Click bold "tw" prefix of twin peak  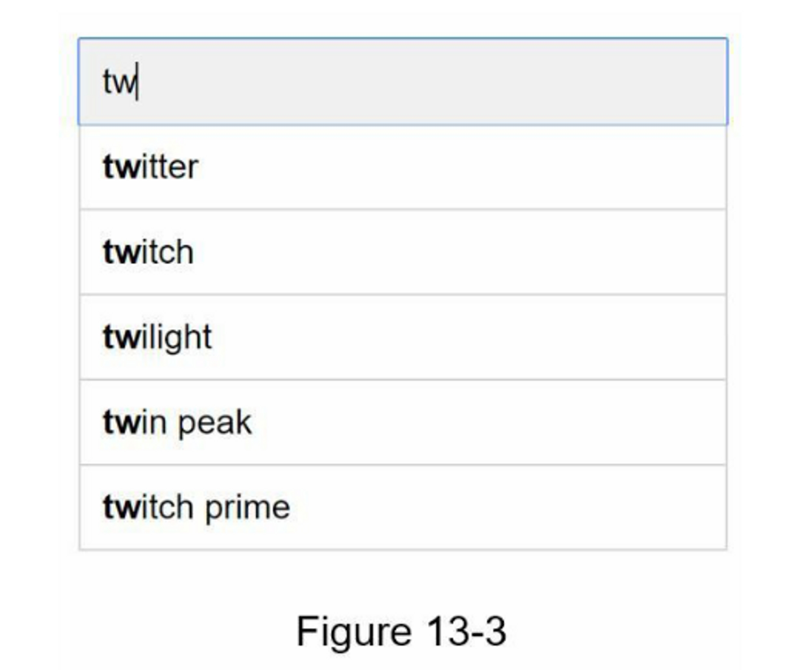[122, 422]
